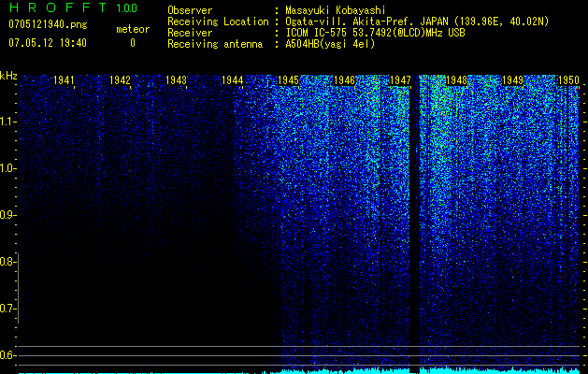Click the 1948 time marker
Image resolution: width=588 pixels, height=374 pixels.
point(457,80)
